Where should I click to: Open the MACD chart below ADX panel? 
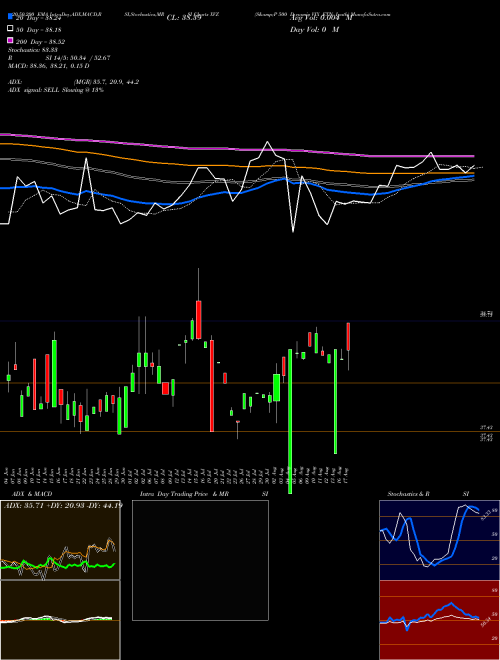[x=60, y=620]
